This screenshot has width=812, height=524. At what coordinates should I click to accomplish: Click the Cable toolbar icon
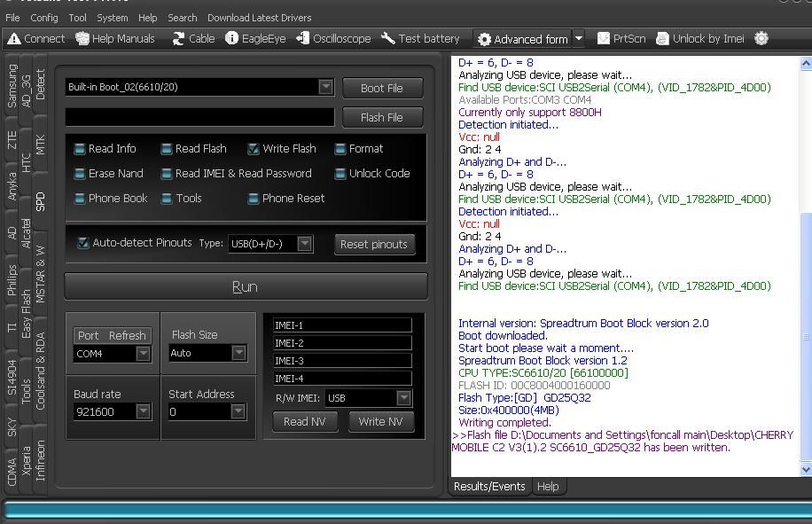(x=193, y=39)
